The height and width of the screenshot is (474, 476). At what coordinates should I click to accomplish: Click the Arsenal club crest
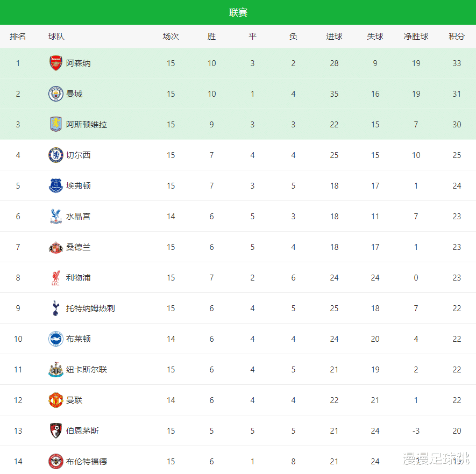pos(56,63)
